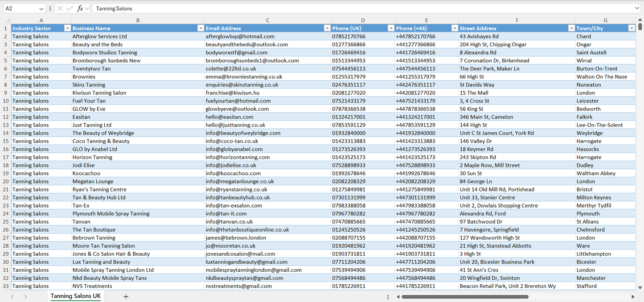
Task: Select column F header
Action: [517, 20]
